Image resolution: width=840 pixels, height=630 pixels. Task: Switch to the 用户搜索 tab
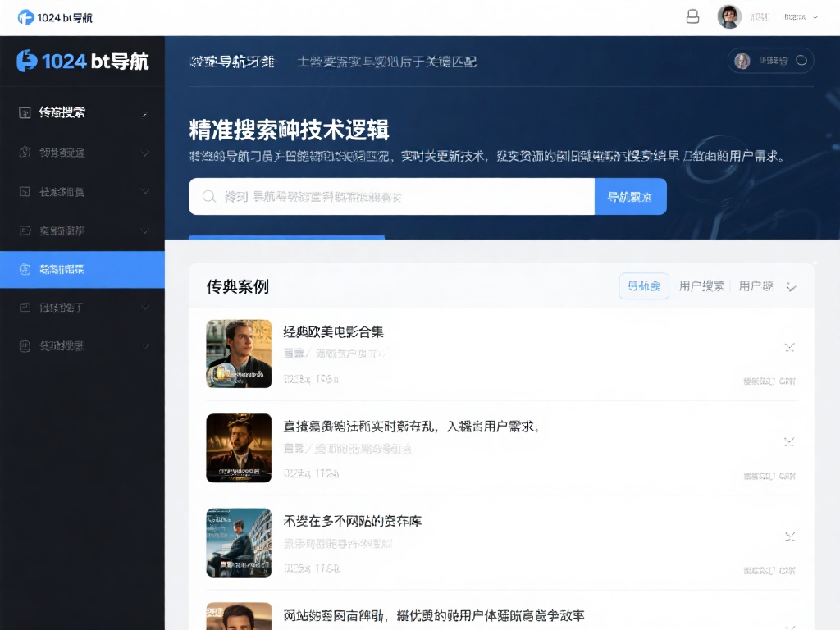click(701, 286)
